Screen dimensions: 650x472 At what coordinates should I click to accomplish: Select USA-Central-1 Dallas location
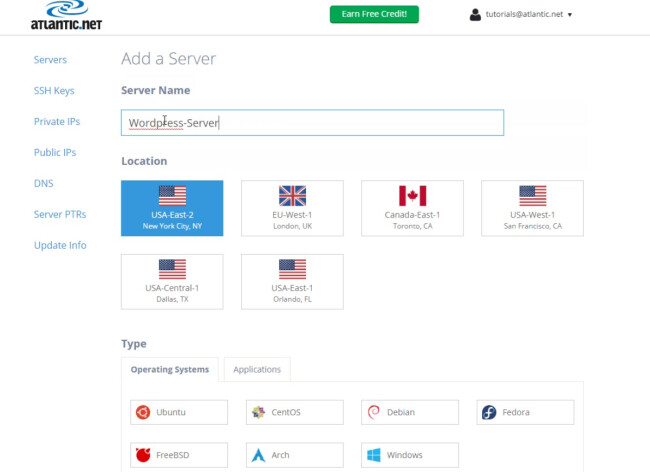[x=172, y=282]
